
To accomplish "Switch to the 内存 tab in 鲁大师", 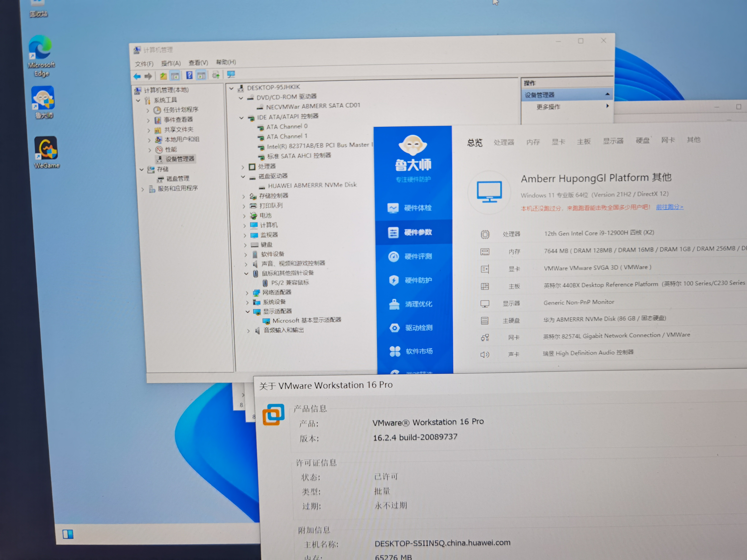I will 533,142.
